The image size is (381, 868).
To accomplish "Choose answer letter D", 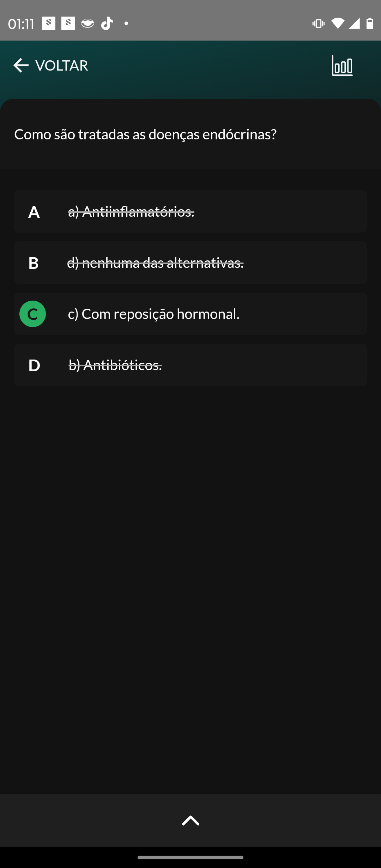I will pyautogui.click(x=34, y=365).
